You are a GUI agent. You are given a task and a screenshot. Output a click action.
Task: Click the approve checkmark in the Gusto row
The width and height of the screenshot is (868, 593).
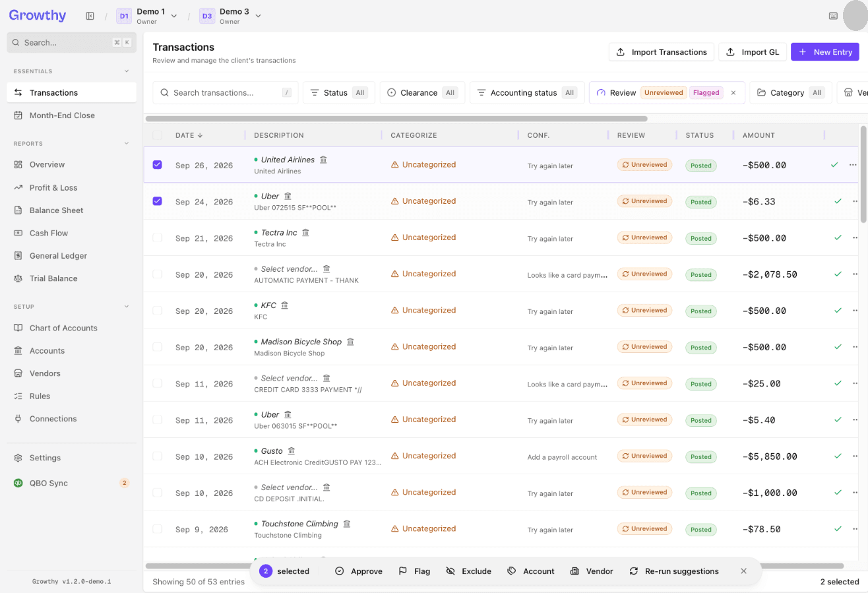[838, 456]
